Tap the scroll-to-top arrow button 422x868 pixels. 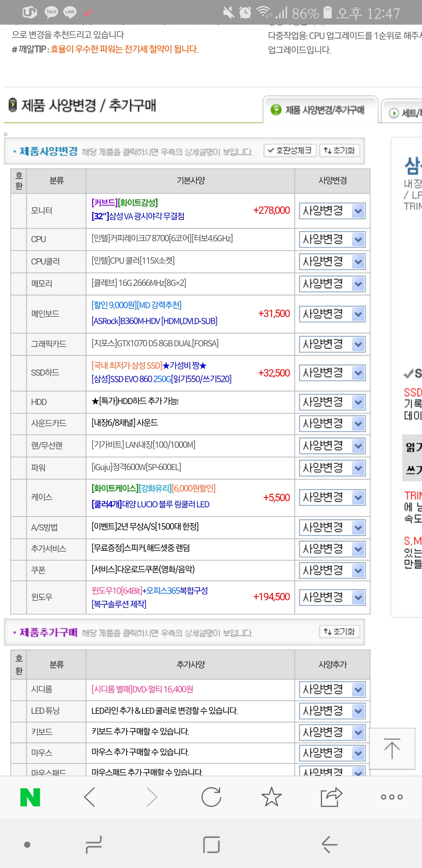tap(392, 749)
